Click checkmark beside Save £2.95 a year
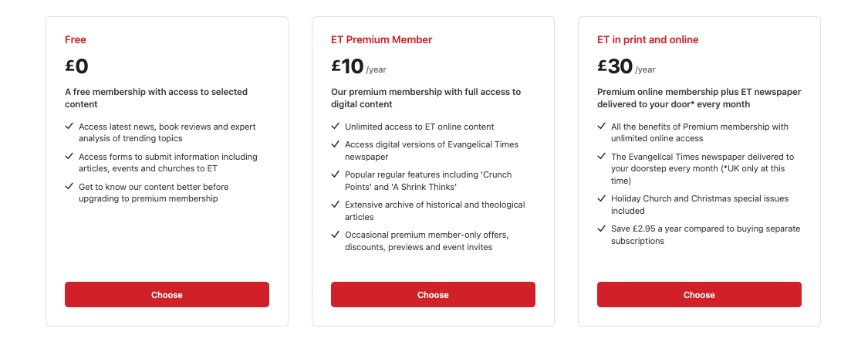Image resolution: width=868 pixels, height=342 pixels. (602, 228)
